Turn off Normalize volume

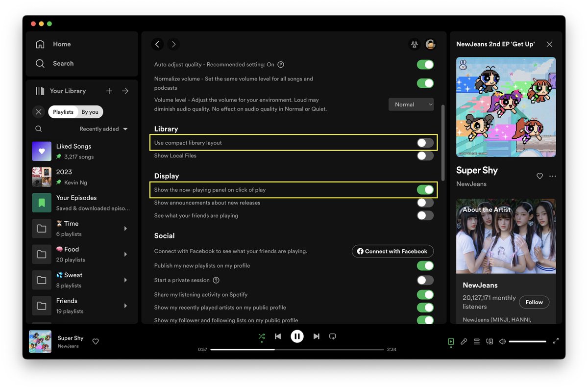(x=425, y=83)
